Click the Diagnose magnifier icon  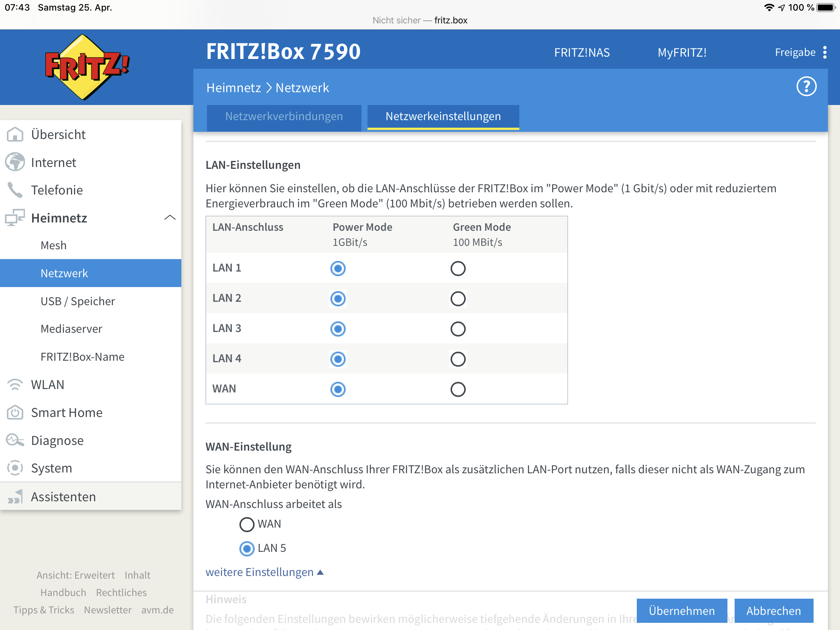click(x=15, y=440)
